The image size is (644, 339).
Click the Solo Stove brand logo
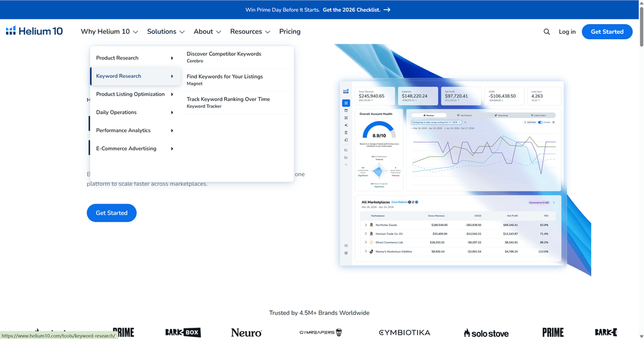click(x=486, y=333)
